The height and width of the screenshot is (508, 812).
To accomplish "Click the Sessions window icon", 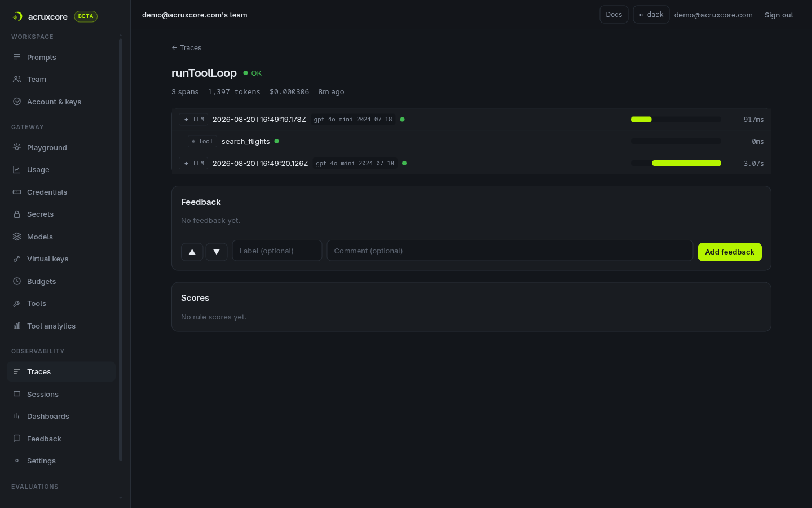I will click(17, 394).
